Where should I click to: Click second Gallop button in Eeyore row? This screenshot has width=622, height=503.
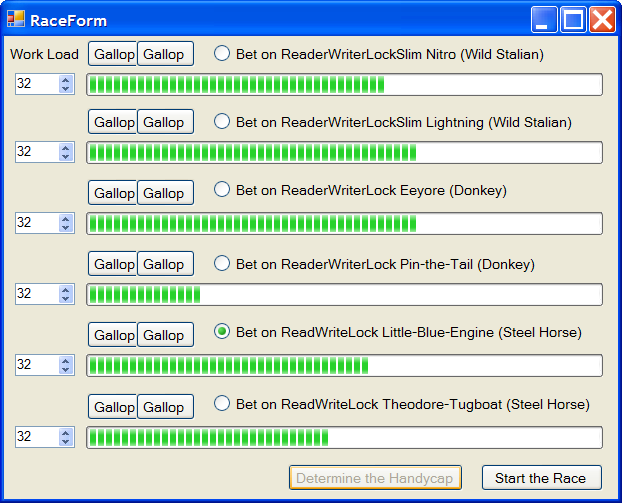(165, 193)
